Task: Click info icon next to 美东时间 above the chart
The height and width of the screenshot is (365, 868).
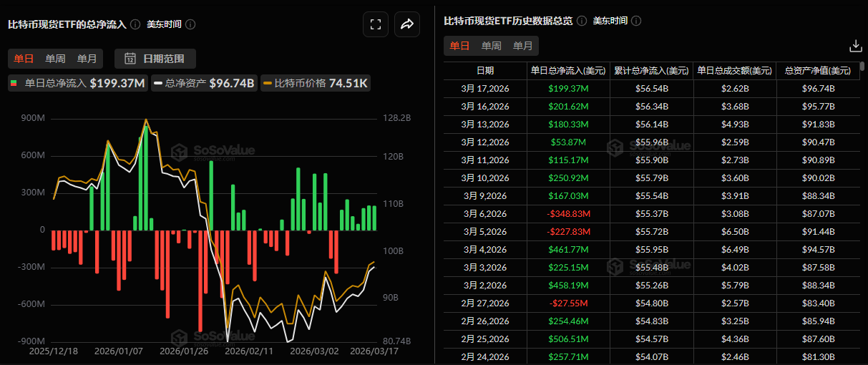Action: [190, 24]
